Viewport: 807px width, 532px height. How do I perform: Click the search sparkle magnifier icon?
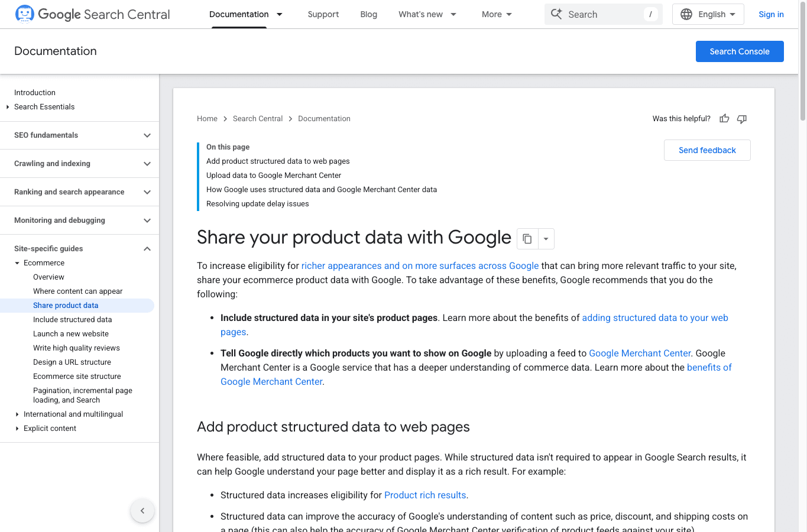click(x=556, y=14)
